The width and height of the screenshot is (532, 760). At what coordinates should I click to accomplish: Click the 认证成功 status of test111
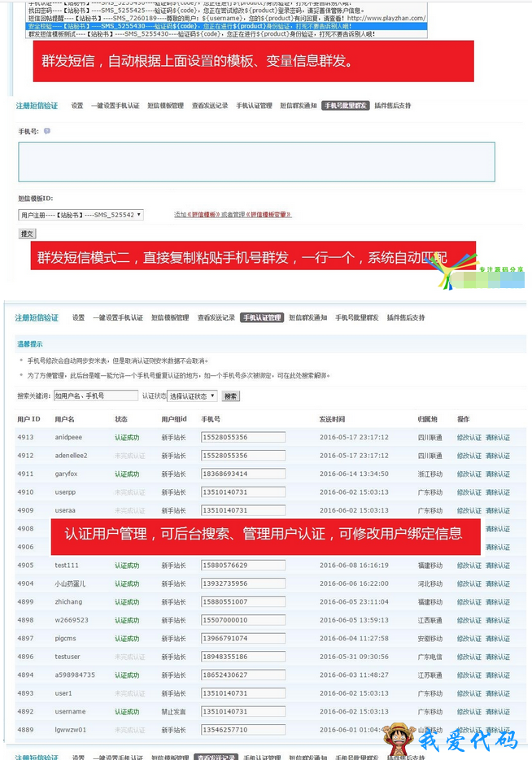coord(127,566)
